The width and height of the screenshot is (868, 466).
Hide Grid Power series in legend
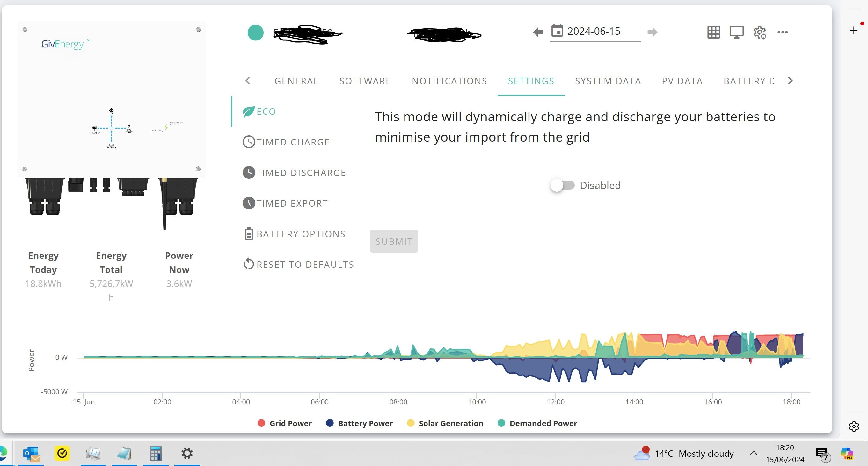pos(285,423)
